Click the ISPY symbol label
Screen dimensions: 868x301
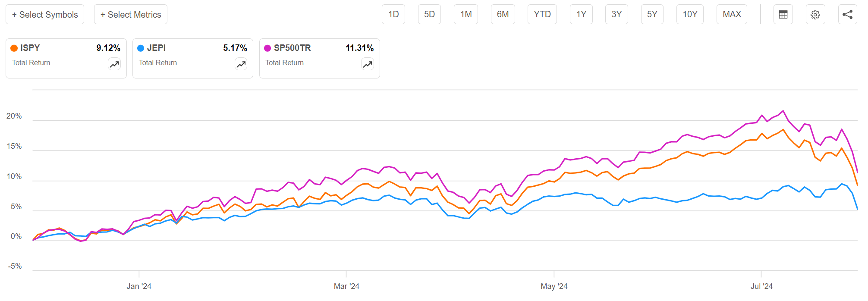pyautogui.click(x=30, y=48)
